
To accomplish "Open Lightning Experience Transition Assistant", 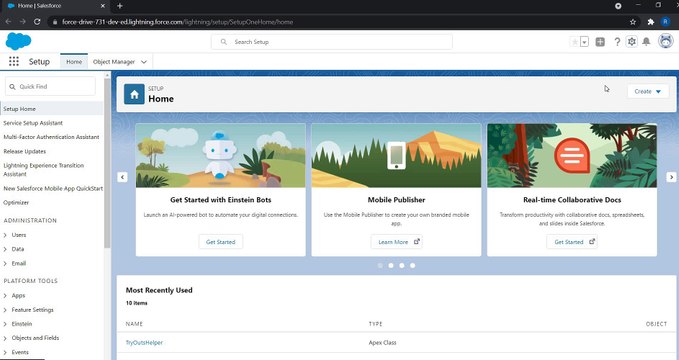I will pyautogui.click(x=43, y=170).
